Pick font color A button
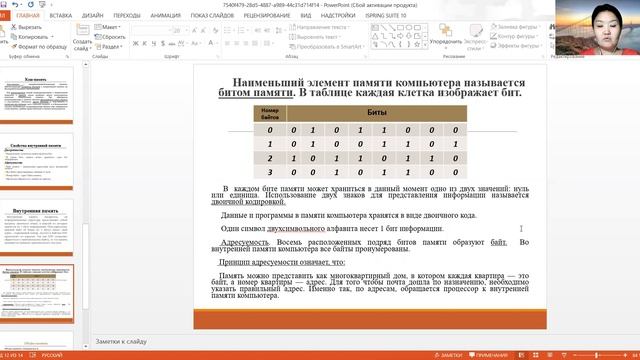This screenshot has width=640, height=360. pyautogui.click(x=210, y=43)
